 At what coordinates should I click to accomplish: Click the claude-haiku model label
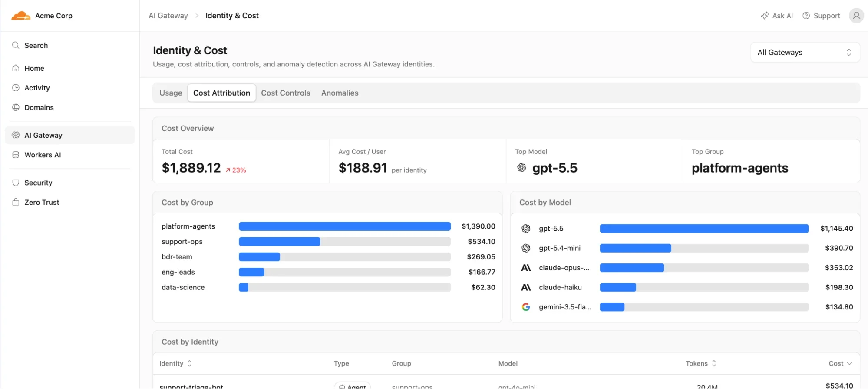coord(560,287)
